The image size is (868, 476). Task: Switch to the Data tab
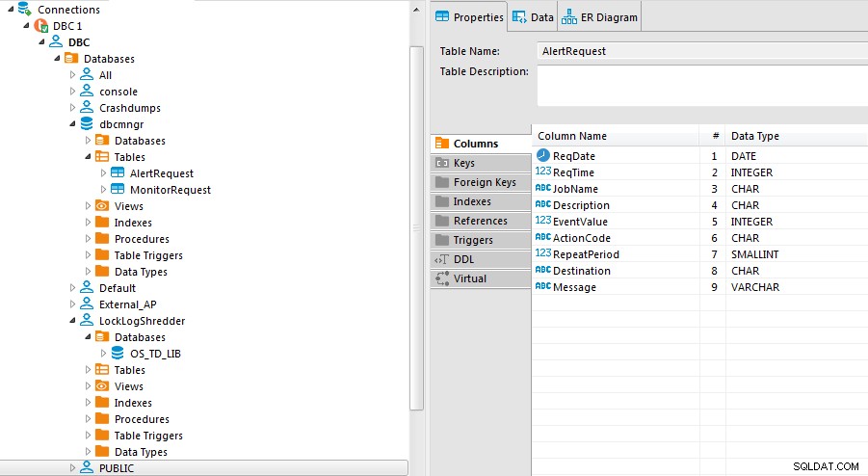[x=533, y=17]
